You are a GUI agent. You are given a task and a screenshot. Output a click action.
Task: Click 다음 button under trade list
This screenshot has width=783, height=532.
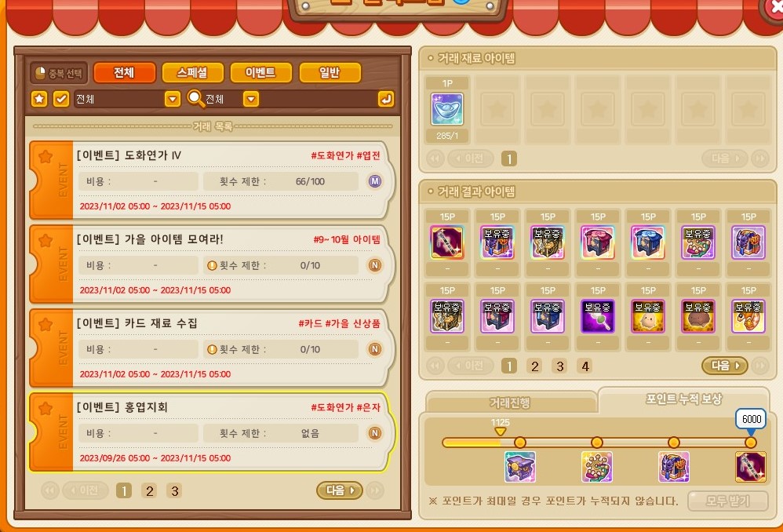[x=340, y=490]
